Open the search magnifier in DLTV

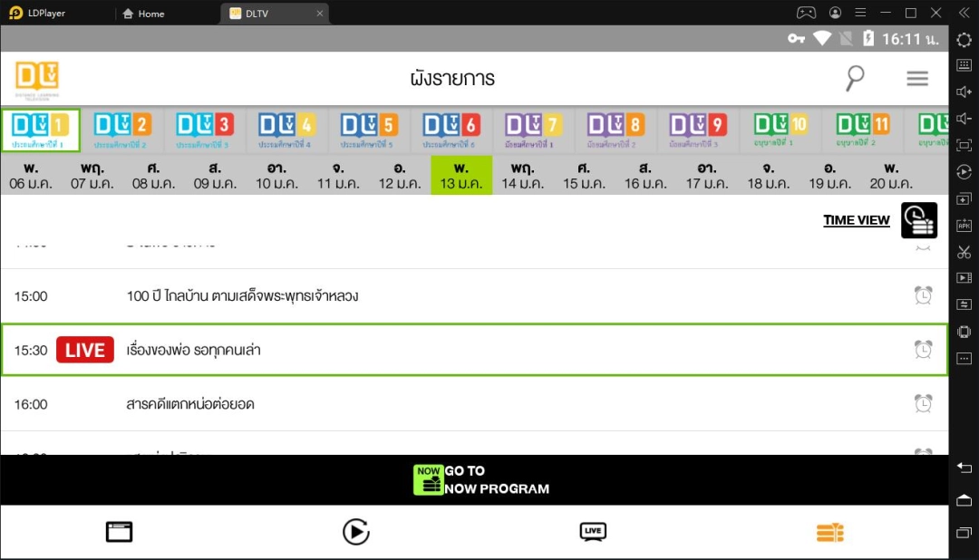pos(853,79)
